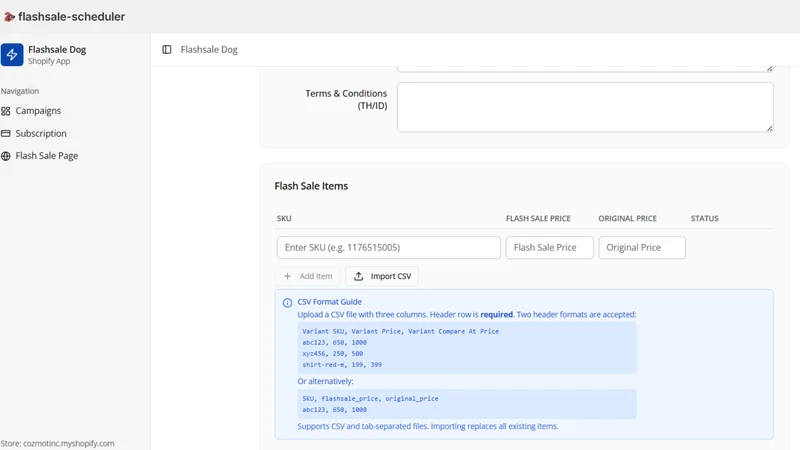The width and height of the screenshot is (800, 450).
Task: Click the CSV Format Guide info icon
Action: coord(287,303)
